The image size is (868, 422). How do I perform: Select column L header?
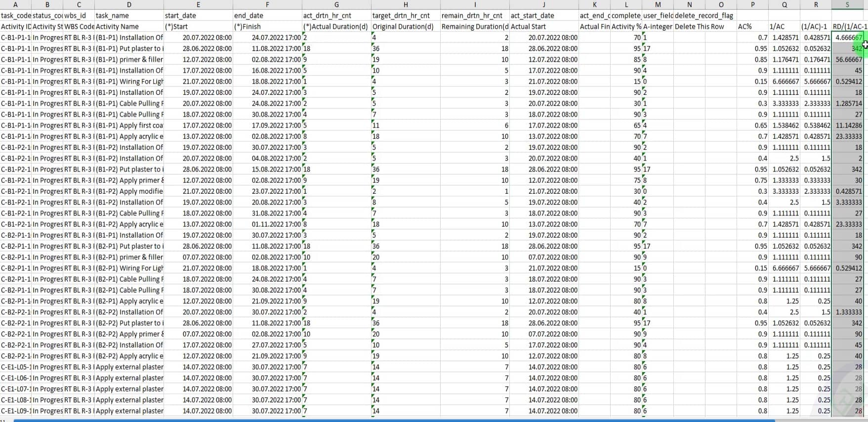tap(626, 4)
